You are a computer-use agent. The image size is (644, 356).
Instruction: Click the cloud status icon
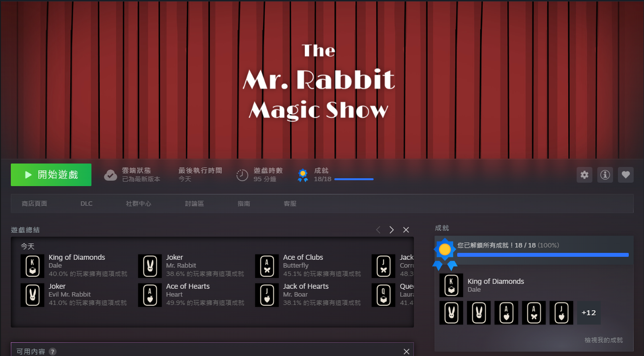coord(111,175)
